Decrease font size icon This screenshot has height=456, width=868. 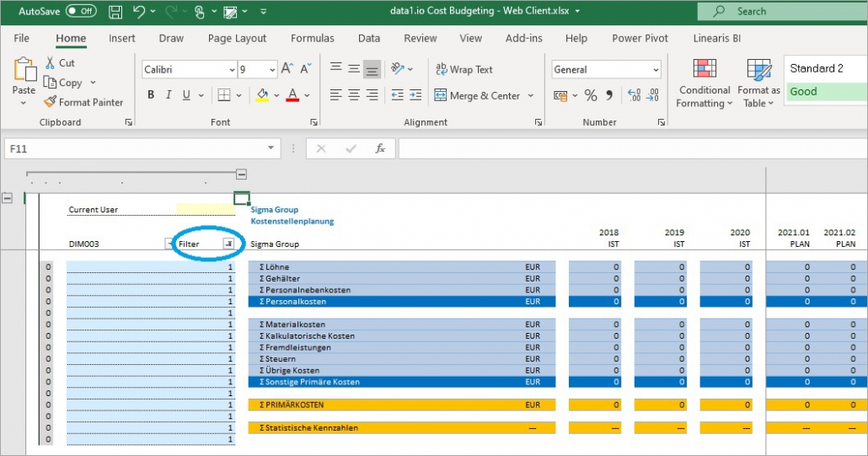click(306, 68)
